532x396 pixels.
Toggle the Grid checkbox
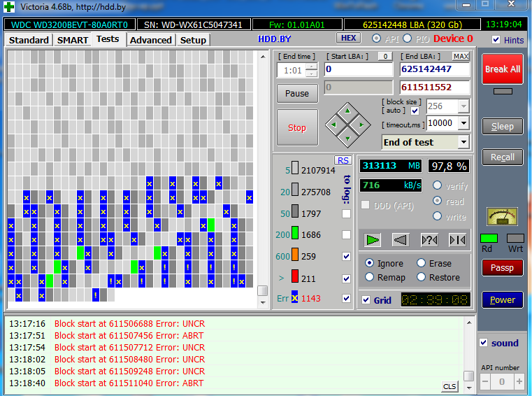click(x=366, y=300)
